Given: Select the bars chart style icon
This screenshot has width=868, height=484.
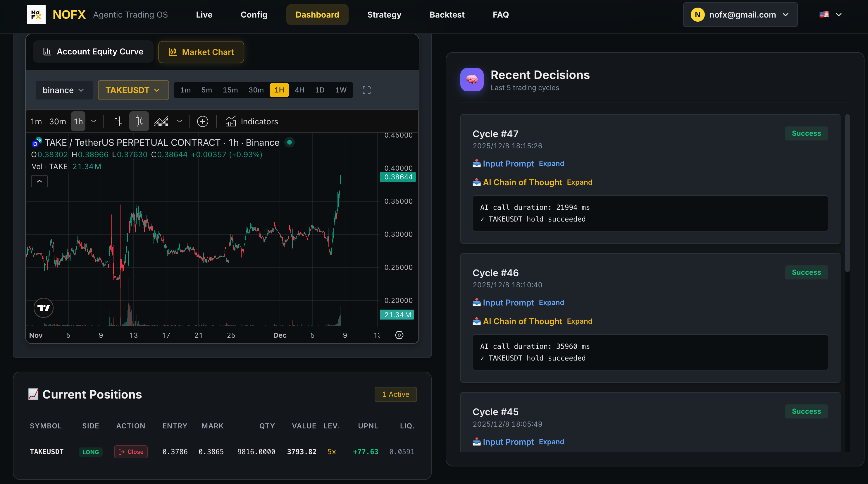Looking at the screenshot, I should point(117,121).
